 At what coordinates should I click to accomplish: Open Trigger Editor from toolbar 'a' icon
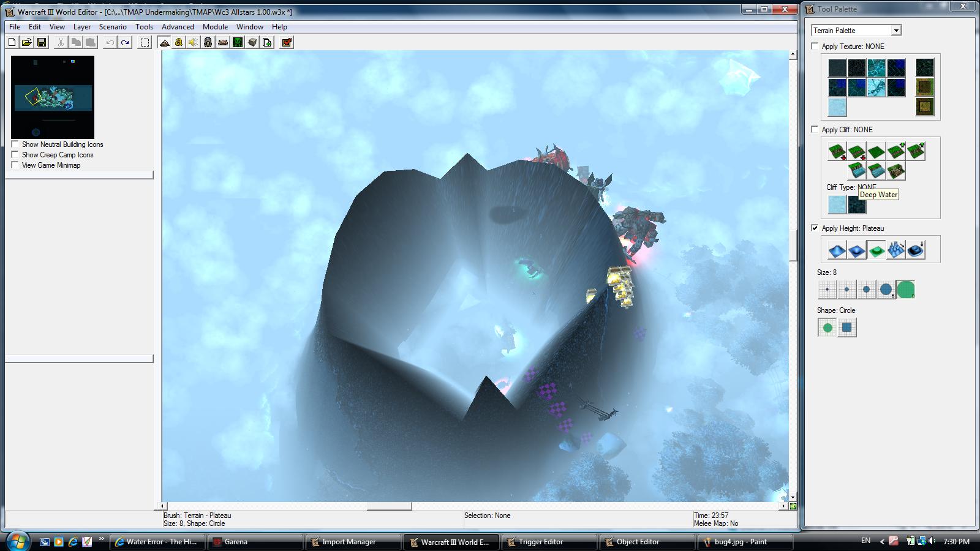(x=179, y=42)
